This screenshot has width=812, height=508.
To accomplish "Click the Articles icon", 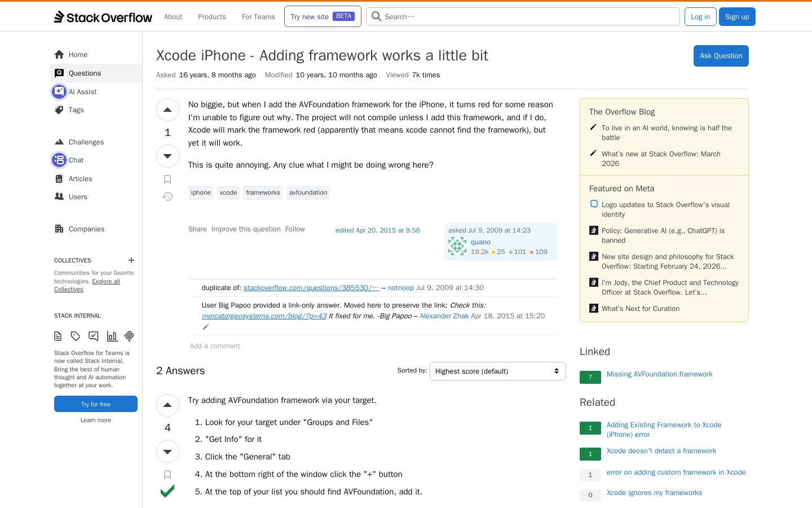I will coord(59,179).
